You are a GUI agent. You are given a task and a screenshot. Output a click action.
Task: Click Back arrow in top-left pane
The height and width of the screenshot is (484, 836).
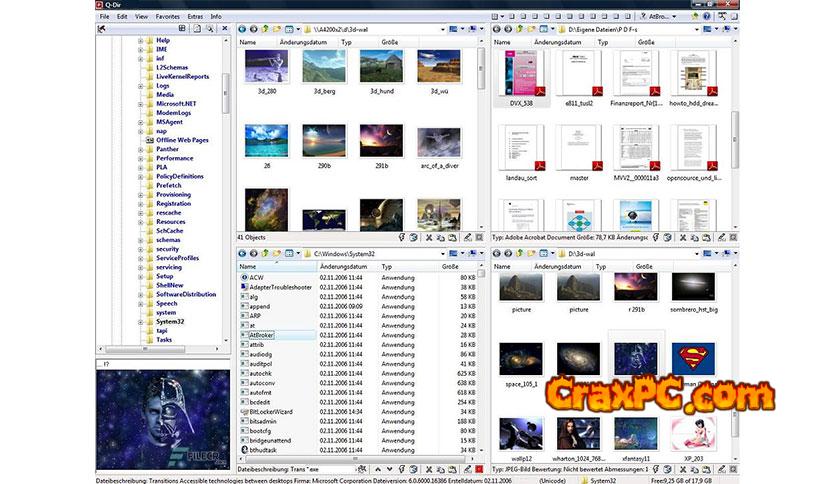coord(242,30)
